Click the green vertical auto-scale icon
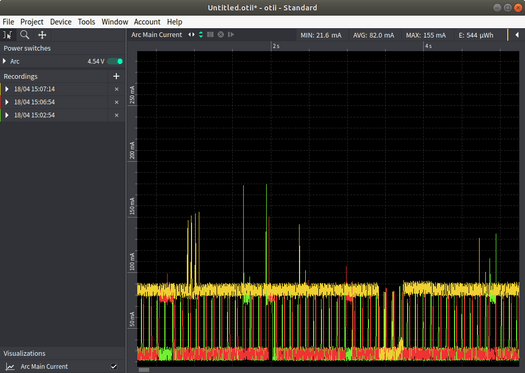Screen dimensions: 525x373 [201, 34]
